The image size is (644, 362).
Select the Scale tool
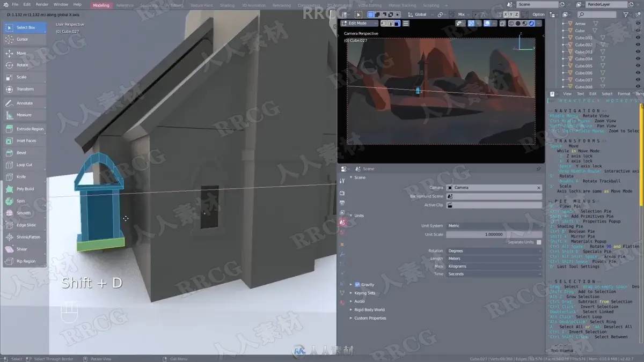pyautogui.click(x=25, y=77)
